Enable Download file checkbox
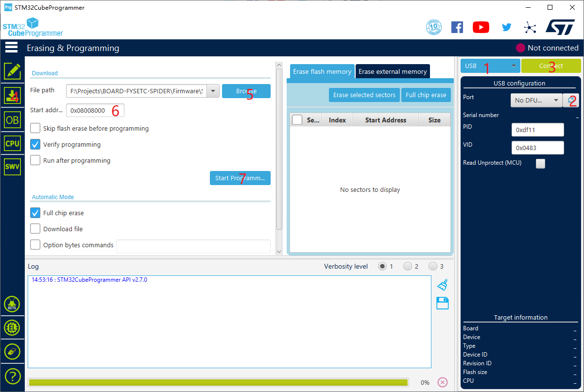Image resolution: width=584 pixels, height=392 pixels. (x=35, y=229)
